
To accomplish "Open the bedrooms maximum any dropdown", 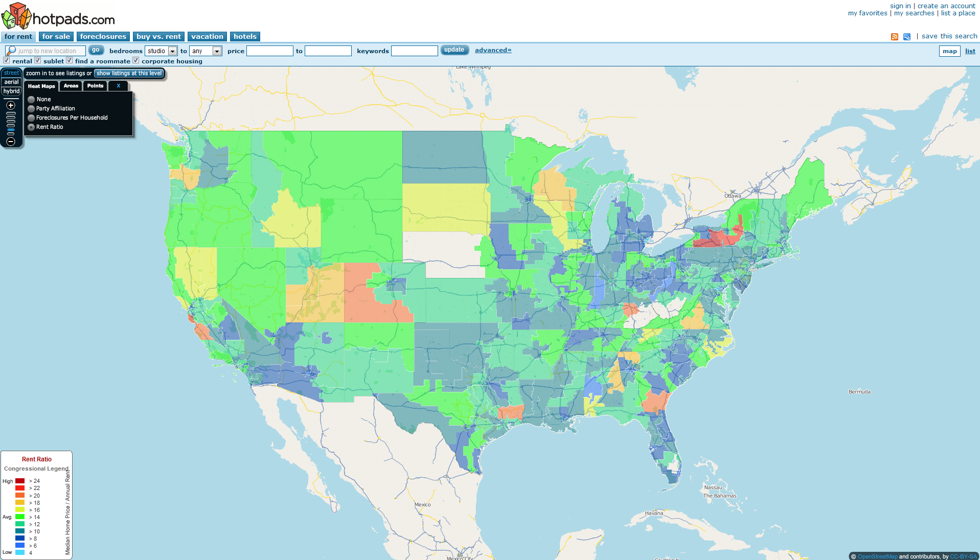I will (x=206, y=51).
